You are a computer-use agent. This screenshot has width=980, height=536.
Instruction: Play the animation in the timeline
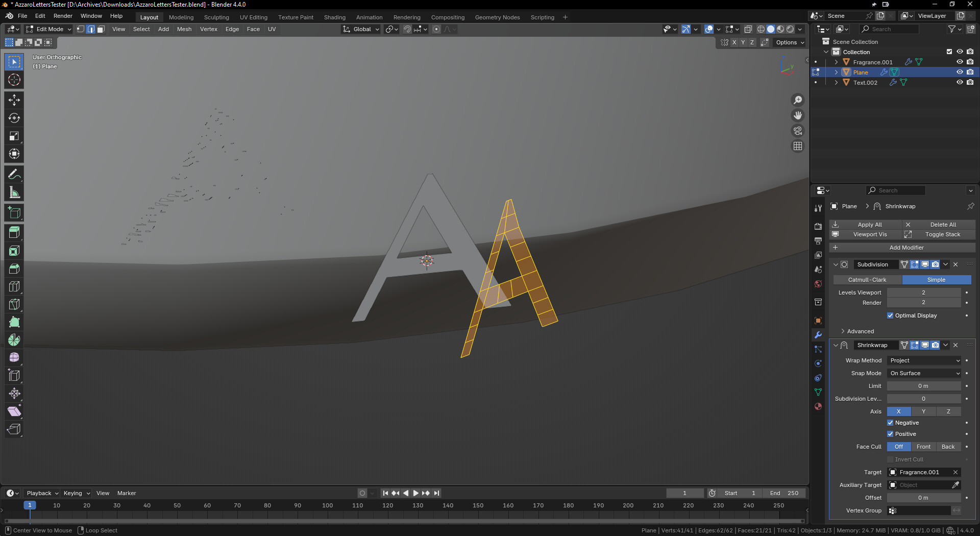point(415,493)
